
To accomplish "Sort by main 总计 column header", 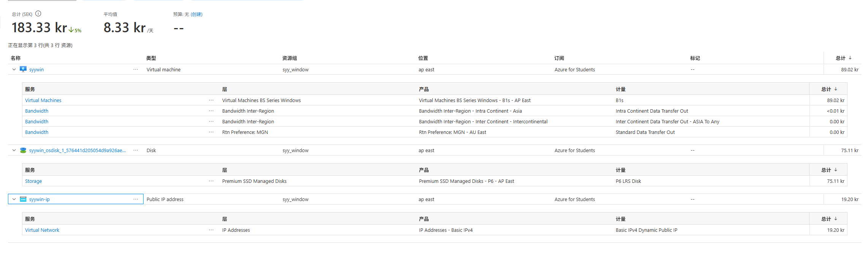I will coord(843,58).
